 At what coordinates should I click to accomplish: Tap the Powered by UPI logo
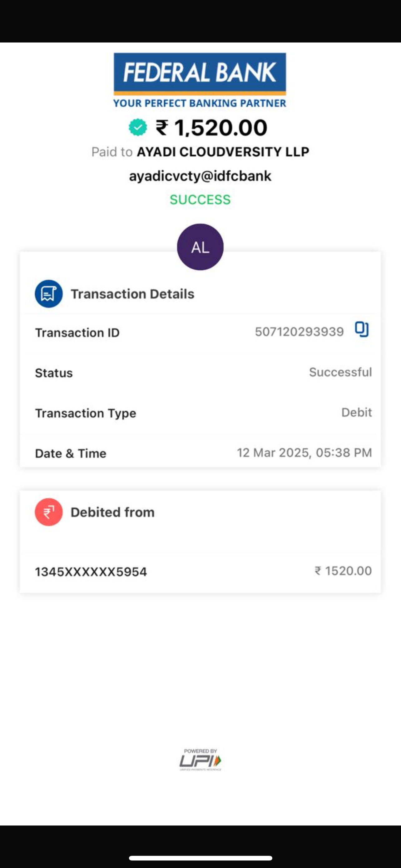point(200,760)
